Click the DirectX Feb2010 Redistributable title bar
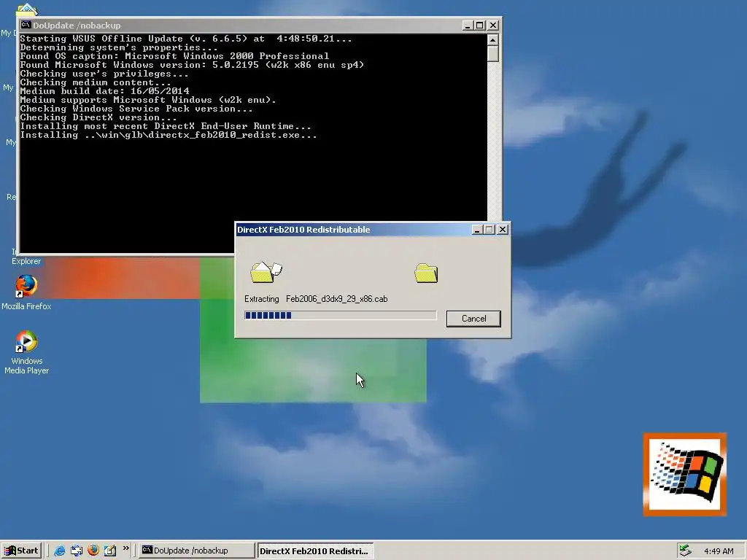Image resolution: width=747 pixels, height=560 pixels. tap(354, 230)
